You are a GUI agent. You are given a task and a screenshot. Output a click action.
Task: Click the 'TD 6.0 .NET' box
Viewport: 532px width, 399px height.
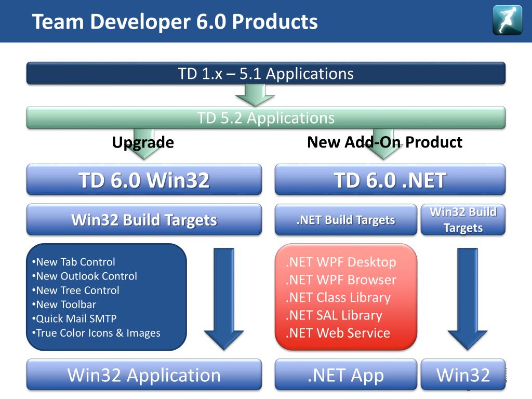tap(390, 179)
